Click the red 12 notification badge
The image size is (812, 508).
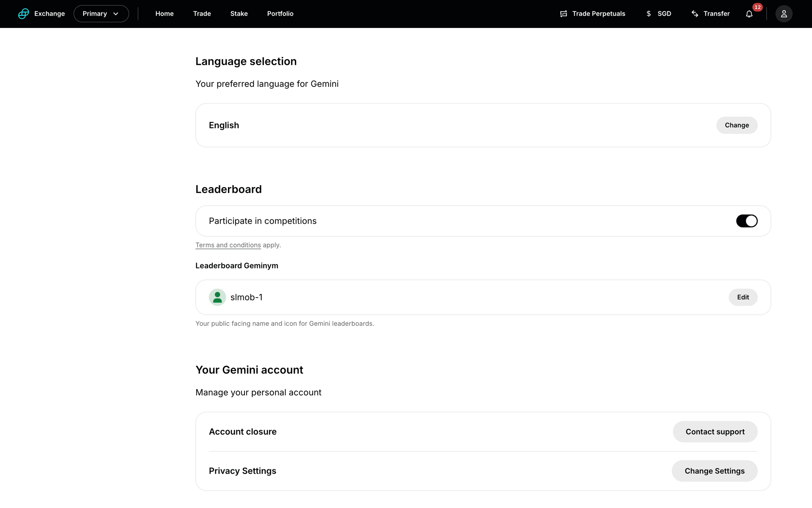point(757,7)
